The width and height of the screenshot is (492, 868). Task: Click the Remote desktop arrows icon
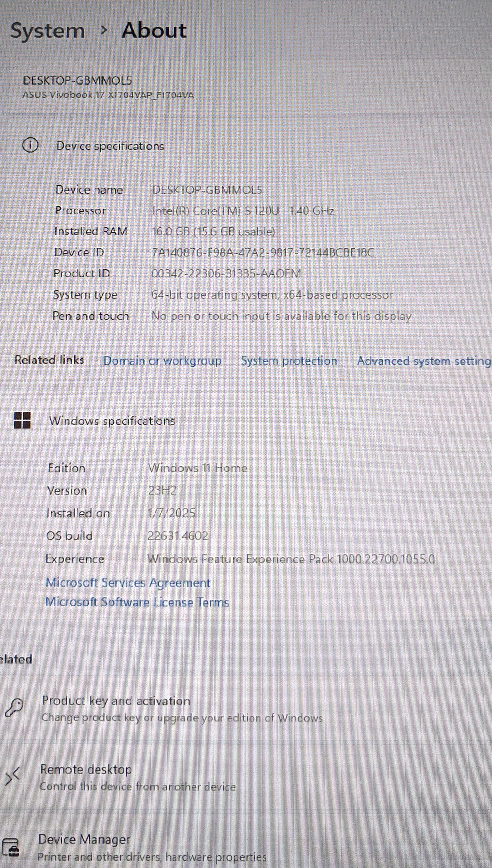coord(13,777)
